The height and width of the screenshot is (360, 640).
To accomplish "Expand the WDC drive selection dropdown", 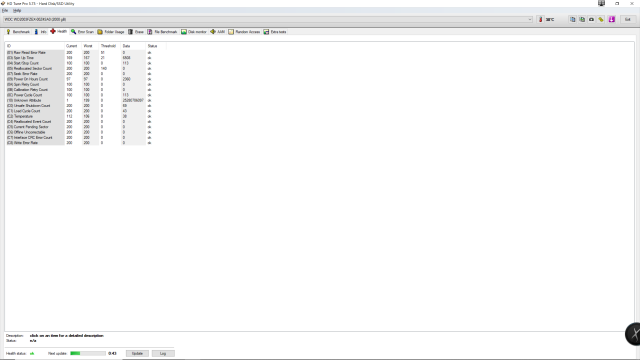I will (530, 19).
